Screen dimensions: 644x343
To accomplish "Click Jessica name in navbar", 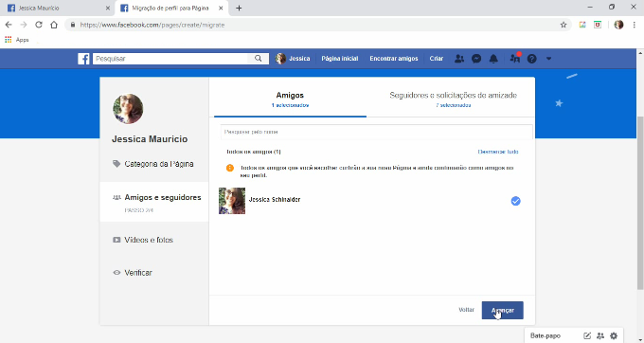I will [299, 59].
